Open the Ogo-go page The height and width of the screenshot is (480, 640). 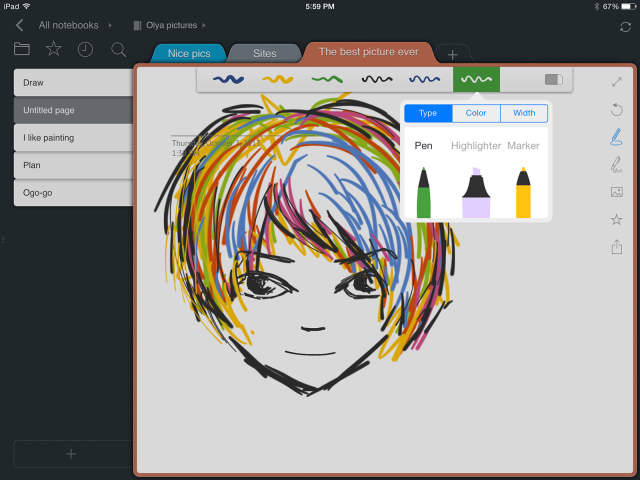pyautogui.click(x=73, y=193)
